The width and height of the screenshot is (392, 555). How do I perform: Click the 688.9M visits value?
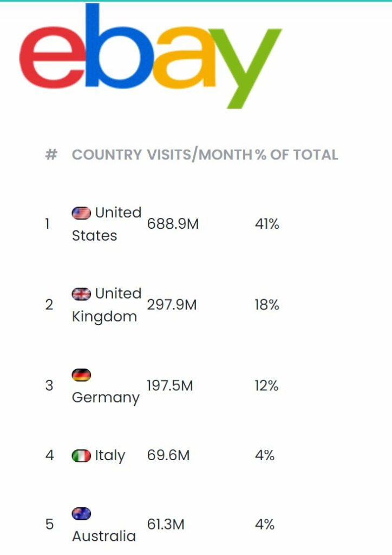173,224
